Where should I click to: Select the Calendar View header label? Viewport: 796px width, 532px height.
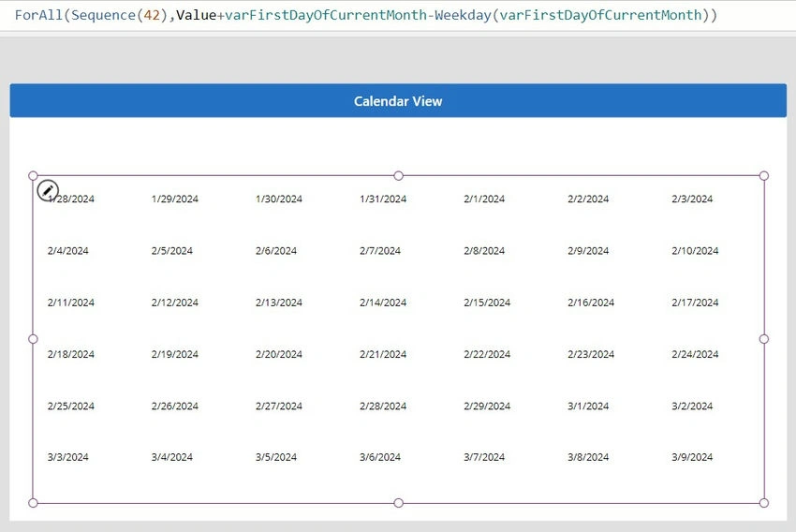[398, 101]
